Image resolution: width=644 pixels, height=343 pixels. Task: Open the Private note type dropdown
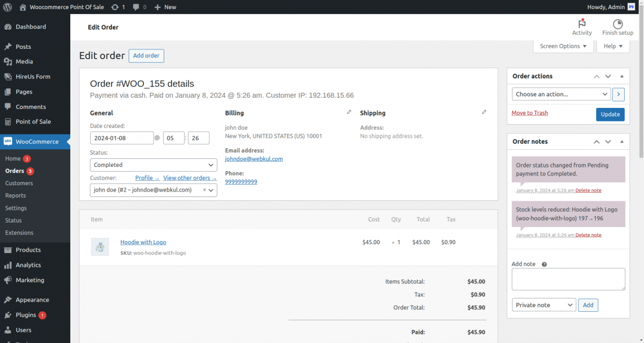[544, 305]
